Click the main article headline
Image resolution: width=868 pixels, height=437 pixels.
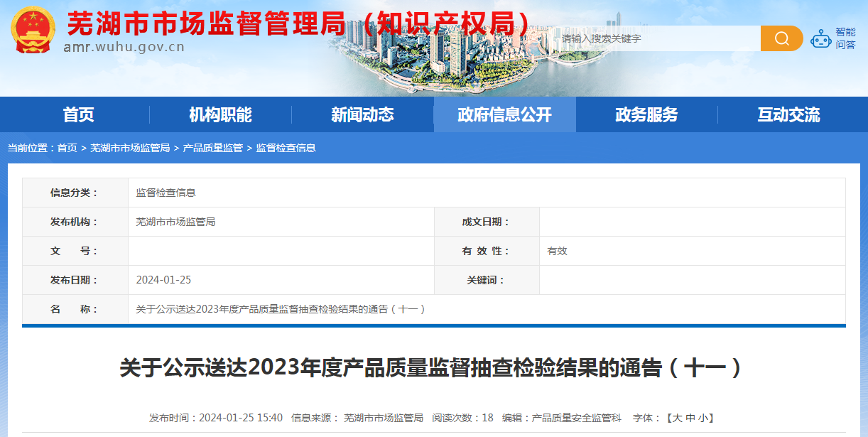click(433, 367)
